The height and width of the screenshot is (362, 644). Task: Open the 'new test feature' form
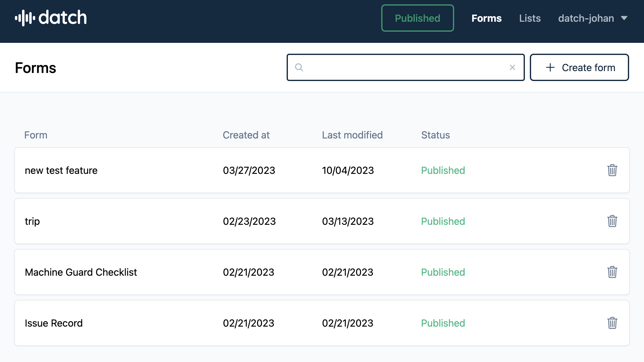click(61, 170)
